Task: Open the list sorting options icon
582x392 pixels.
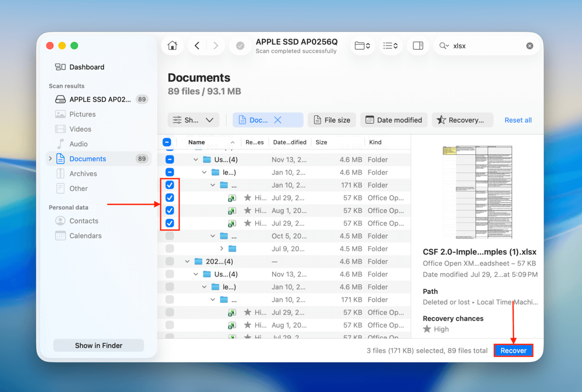Action: coord(390,45)
